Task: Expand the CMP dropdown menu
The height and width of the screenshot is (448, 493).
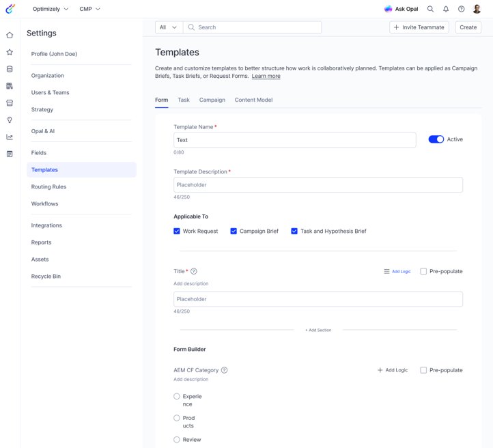Action: 89,9
